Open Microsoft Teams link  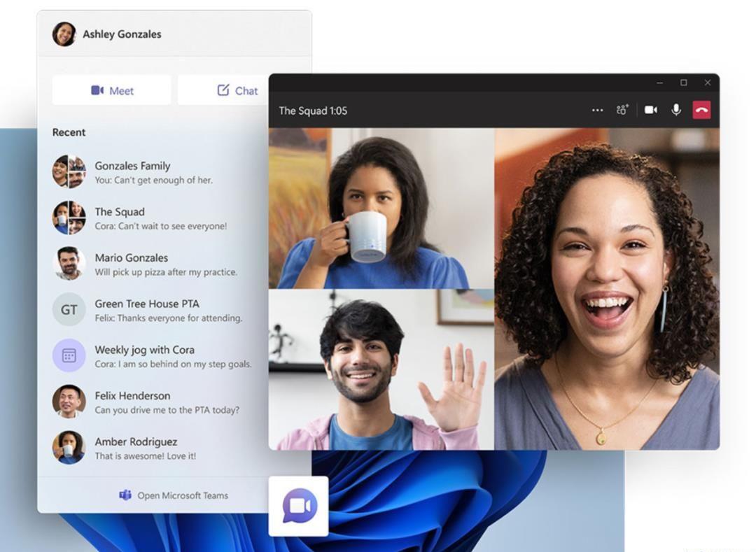click(x=174, y=495)
